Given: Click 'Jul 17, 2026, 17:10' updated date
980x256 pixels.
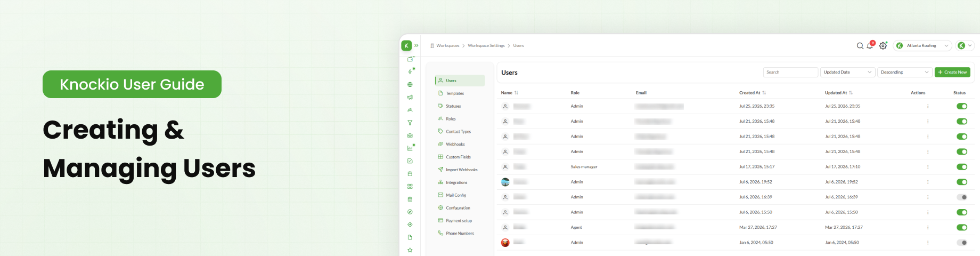Looking at the screenshot, I should pyautogui.click(x=843, y=167).
